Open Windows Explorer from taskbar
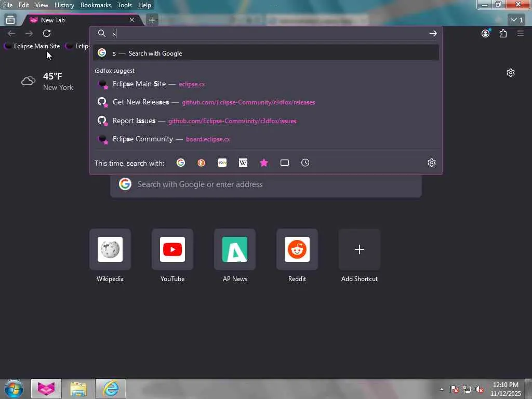Image resolution: width=532 pixels, height=399 pixels. [78, 389]
